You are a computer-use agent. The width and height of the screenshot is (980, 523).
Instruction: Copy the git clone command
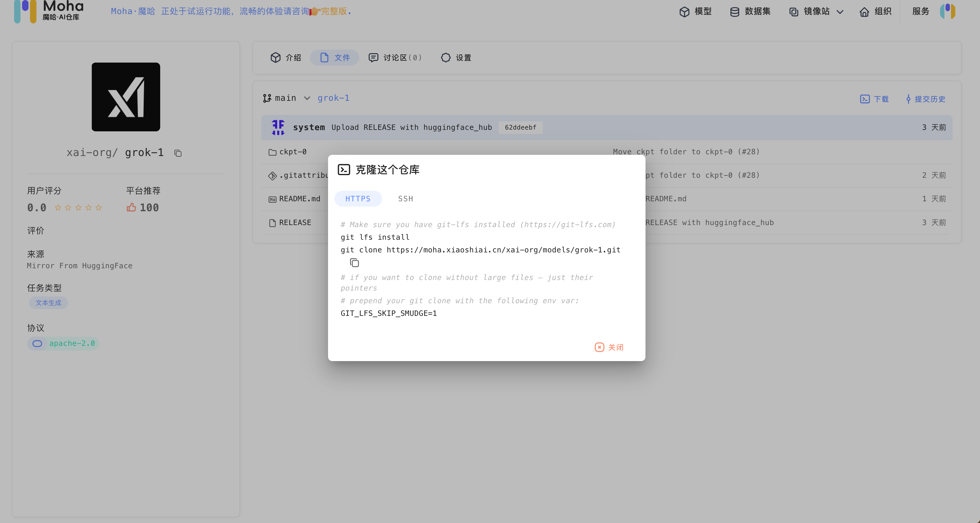pyautogui.click(x=354, y=263)
